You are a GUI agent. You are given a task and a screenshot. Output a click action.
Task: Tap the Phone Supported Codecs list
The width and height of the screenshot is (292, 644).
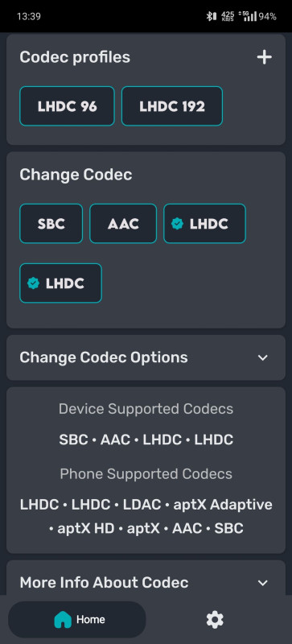pyautogui.click(x=146, y=517)
